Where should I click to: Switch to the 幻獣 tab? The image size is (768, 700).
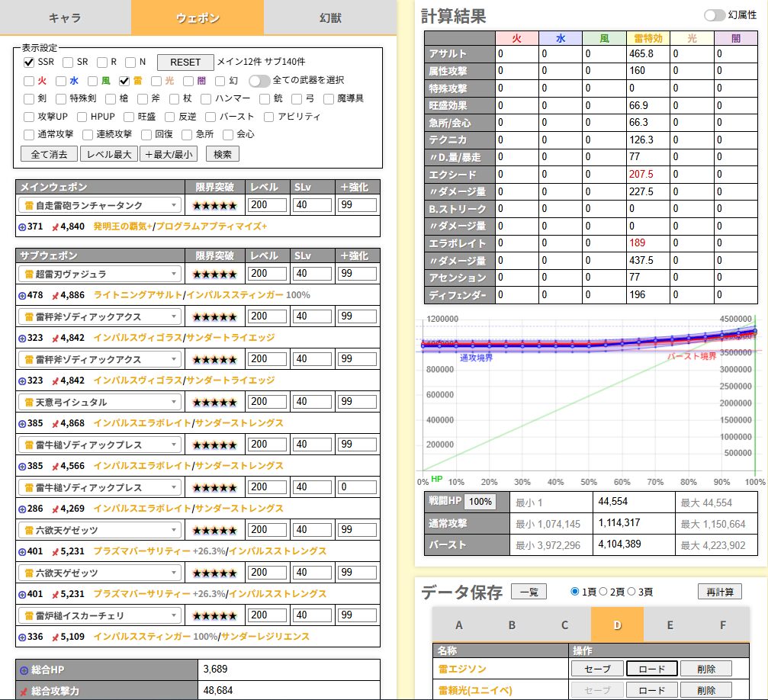pos(330,18)
